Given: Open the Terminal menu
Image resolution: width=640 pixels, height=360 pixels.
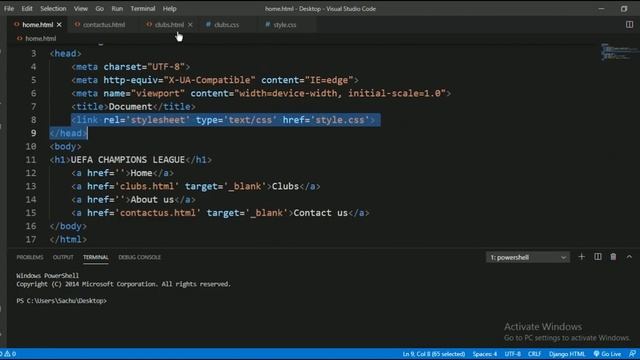Looking at the screenshot, I should pos(143,9).
